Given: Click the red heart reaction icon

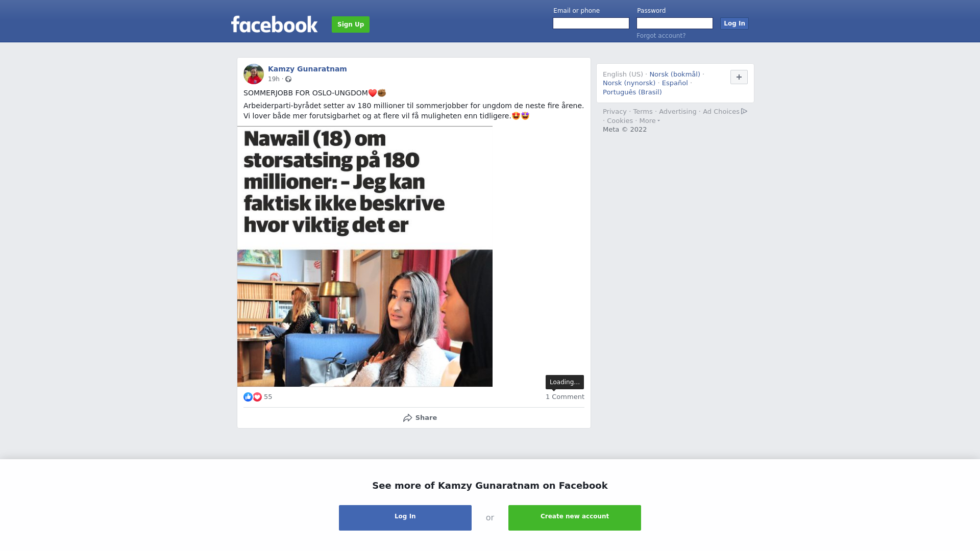Looking at the screenshot, I should [257, 397].
